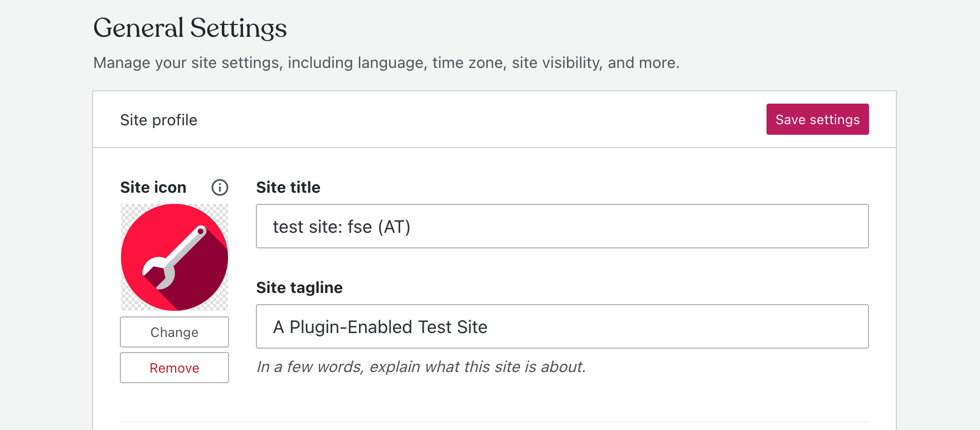Click the divider line below the tagline section
The image size is (980, 430).
click(494, 422)
